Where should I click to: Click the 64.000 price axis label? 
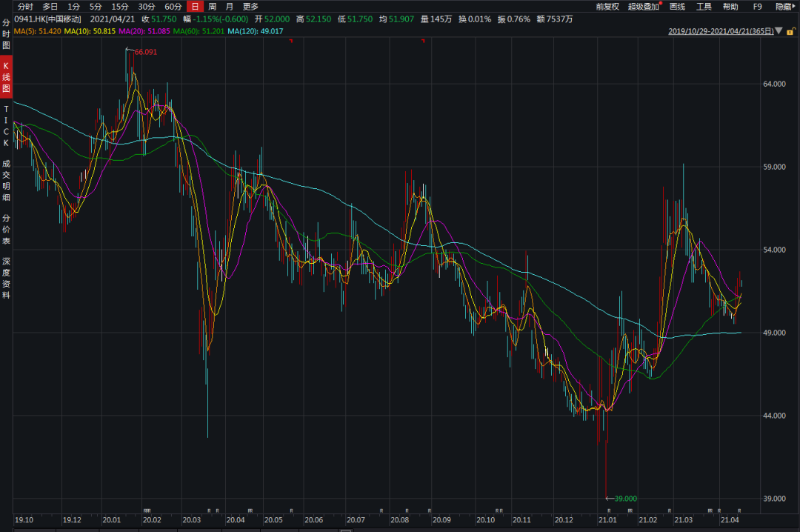coord(774,84)
